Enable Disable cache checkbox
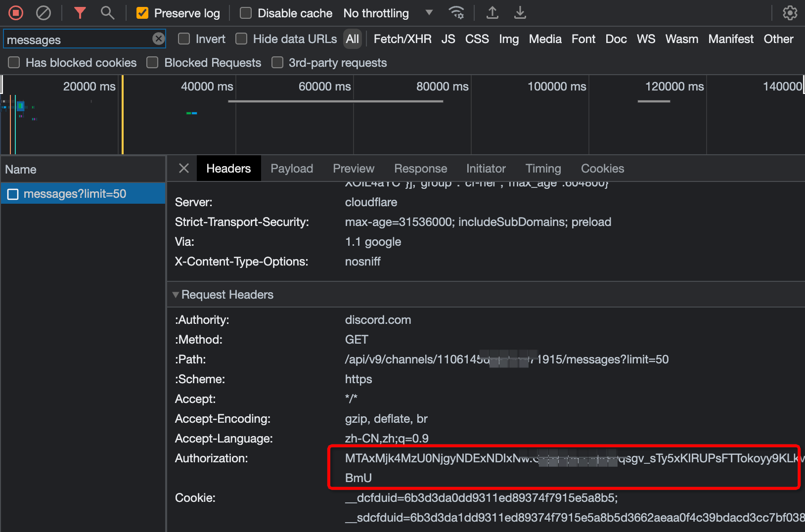805x532 pixels. [x=246, y=13]
